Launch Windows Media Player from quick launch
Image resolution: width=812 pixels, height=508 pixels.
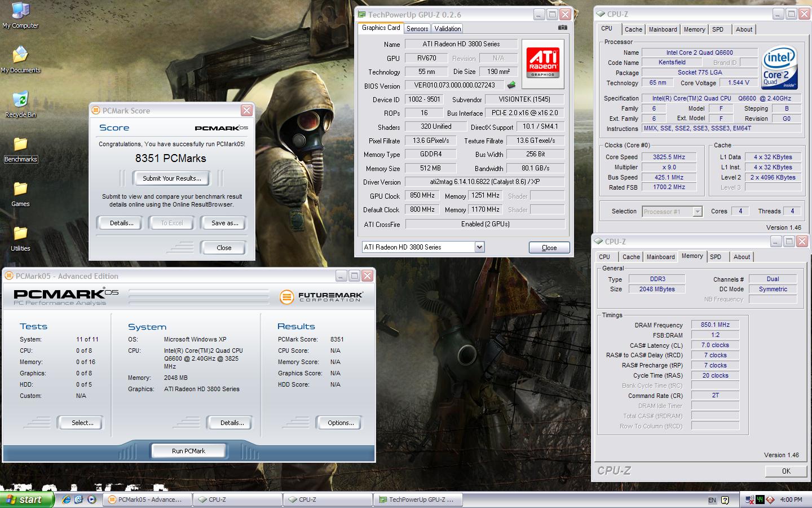(x=91, y=500)
